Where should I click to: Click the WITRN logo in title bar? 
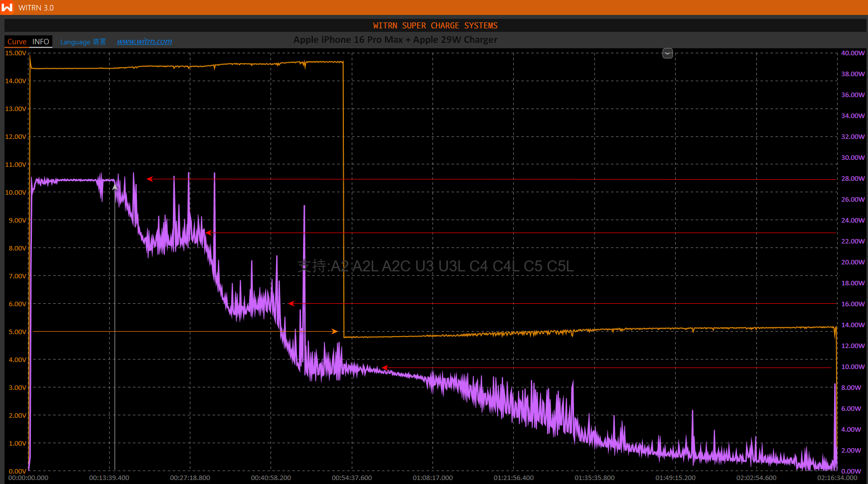(7, 7)
